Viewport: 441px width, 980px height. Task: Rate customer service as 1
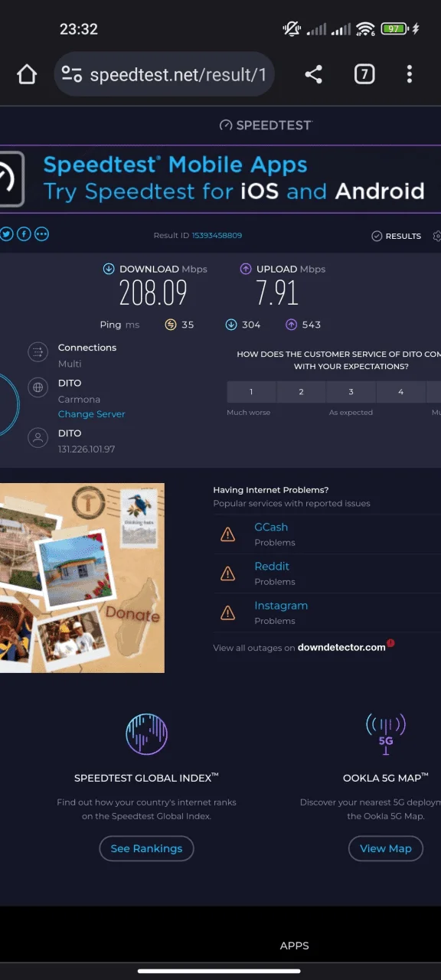[x=251, y=392]
